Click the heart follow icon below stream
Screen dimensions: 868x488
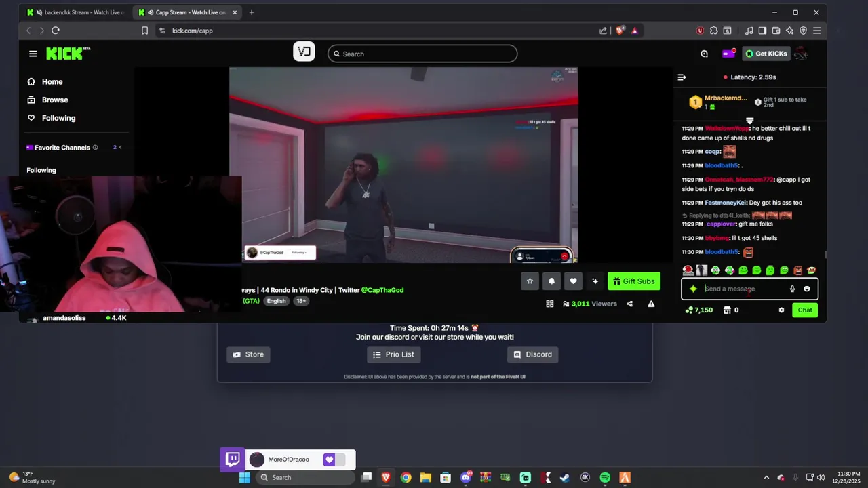pyautogui.click(x=573, y=281)
